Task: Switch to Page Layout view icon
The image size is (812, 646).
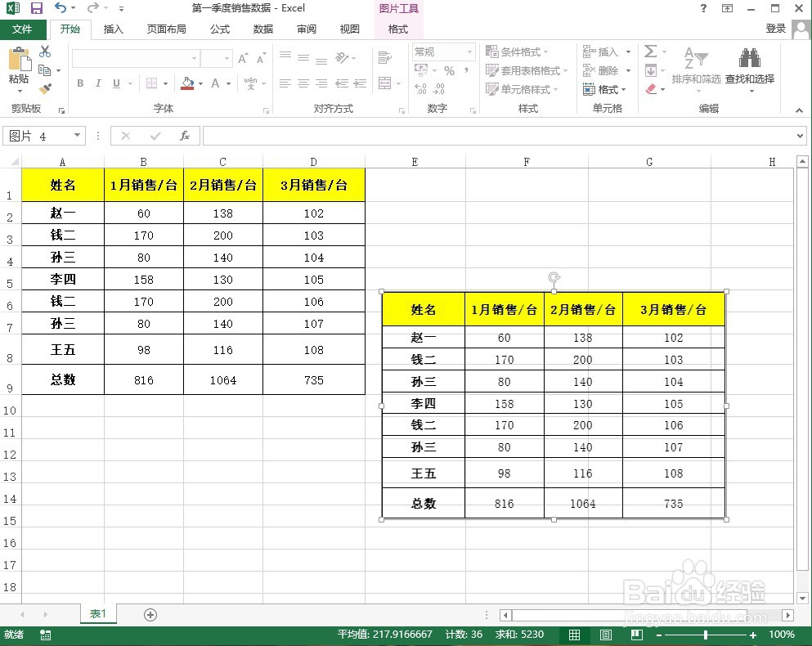Action: coord(605,635)
